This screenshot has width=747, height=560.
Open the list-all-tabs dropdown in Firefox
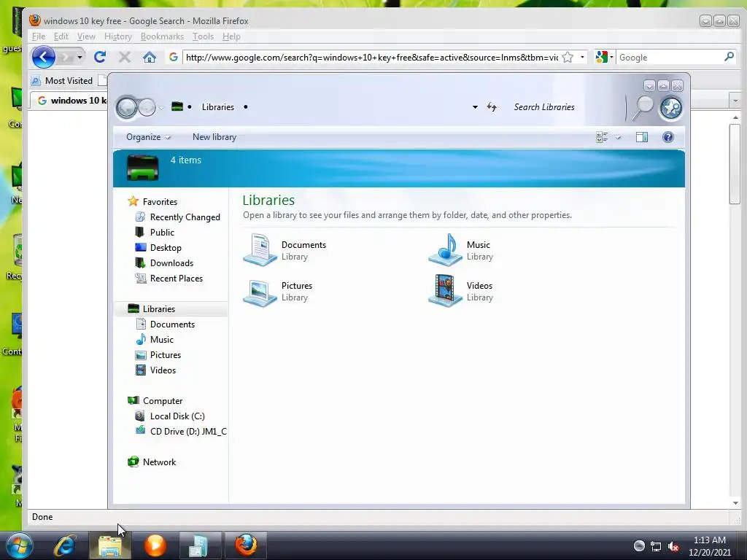[x=735, y=101]
